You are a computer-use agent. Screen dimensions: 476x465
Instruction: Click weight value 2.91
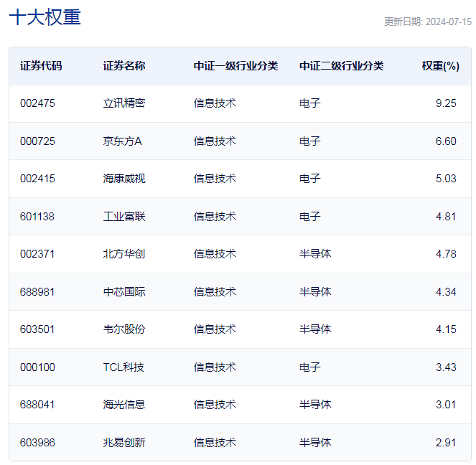[x=446, y=443]
